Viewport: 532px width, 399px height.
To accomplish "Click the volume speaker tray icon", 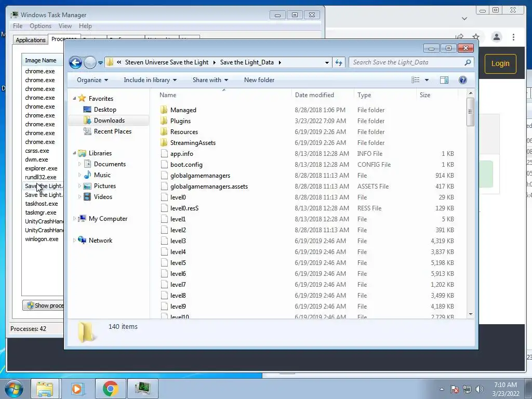I will point(480,389).
